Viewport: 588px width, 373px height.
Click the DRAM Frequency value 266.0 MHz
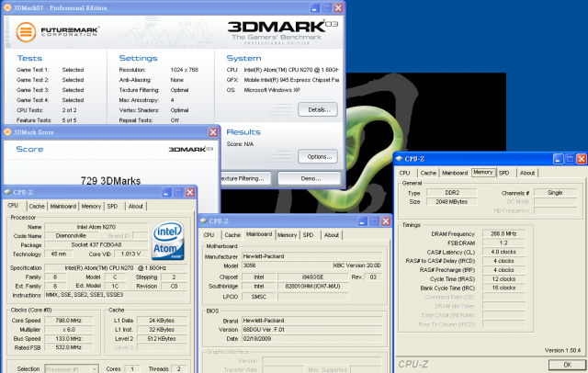(x=503, y=234)
